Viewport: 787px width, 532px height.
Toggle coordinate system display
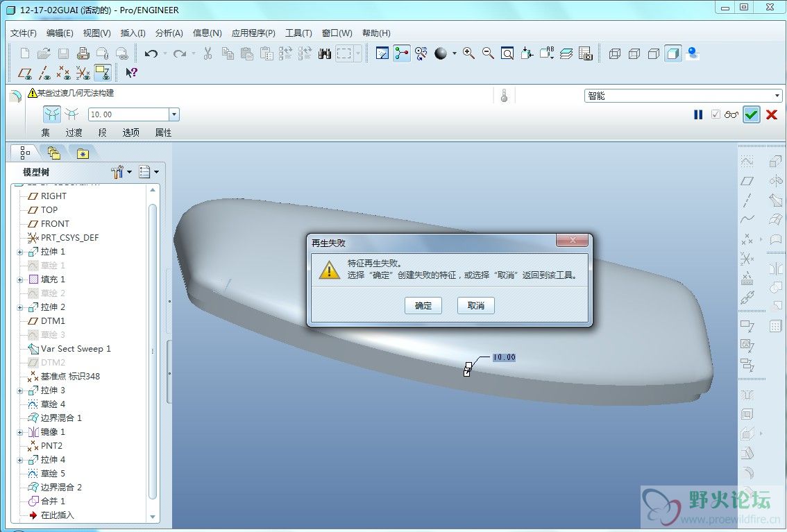pyautogui.click(x=83, y=74)
